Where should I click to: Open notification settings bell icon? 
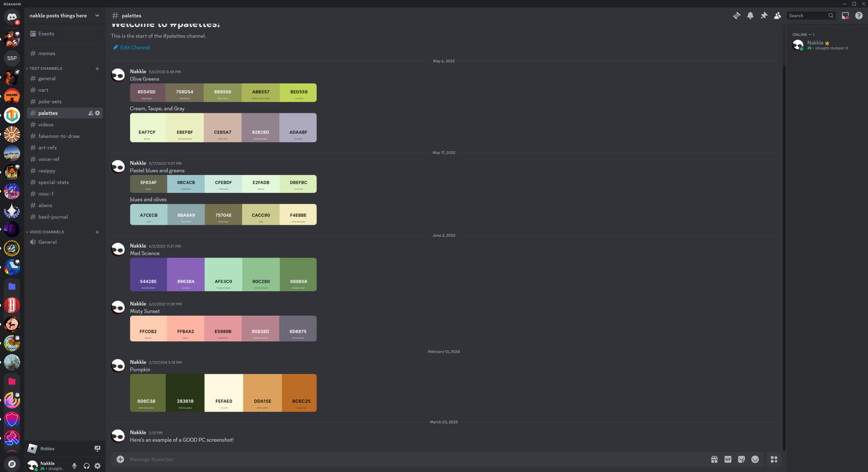pyautogui.click(x=750, y=16)
